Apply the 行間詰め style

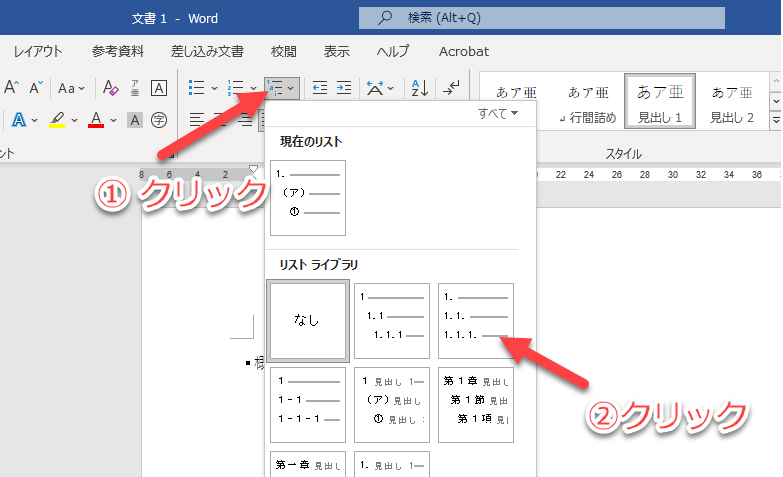tap(588, 101)
